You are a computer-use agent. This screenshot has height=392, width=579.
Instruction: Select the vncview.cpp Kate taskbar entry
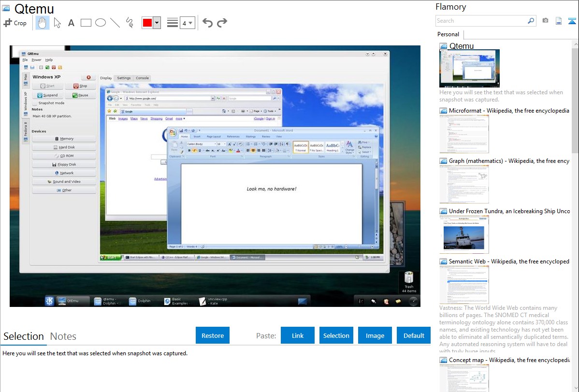(214, 301)
